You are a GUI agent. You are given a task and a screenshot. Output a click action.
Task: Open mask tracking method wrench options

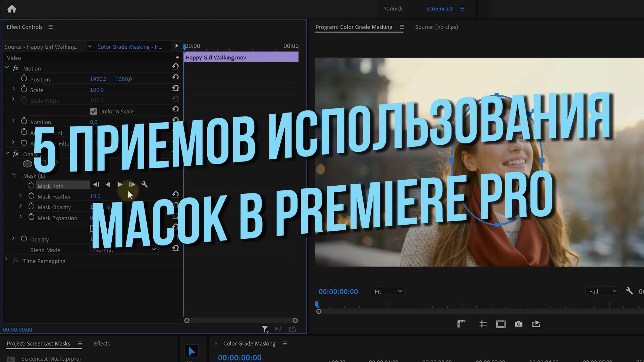tap(145, 184)
